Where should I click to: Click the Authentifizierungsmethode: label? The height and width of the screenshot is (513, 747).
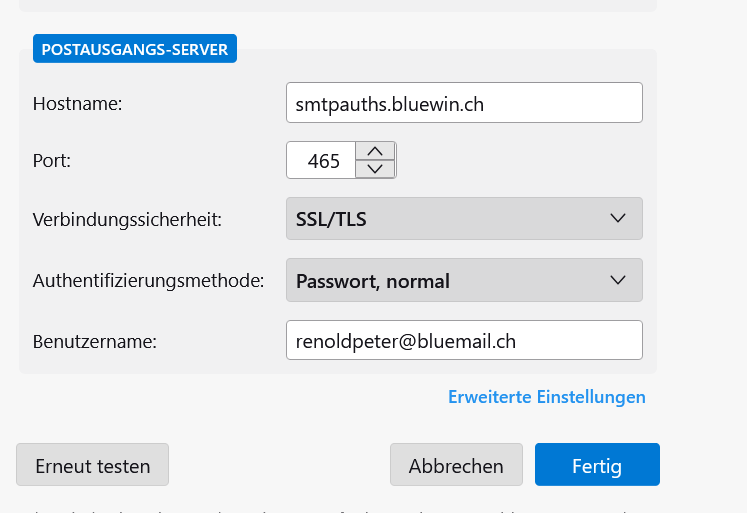[x=148, y=281]
